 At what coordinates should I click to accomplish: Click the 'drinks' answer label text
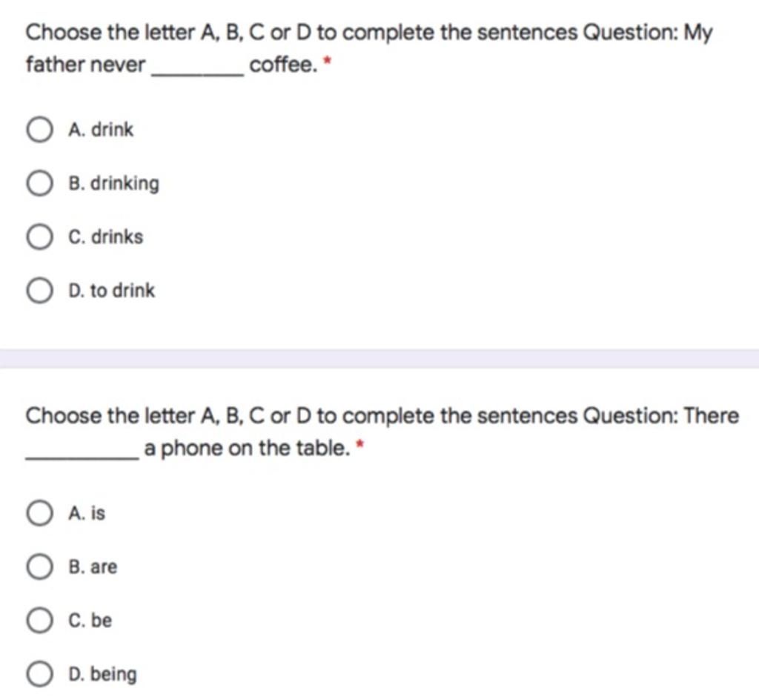[x=118, y=237]
